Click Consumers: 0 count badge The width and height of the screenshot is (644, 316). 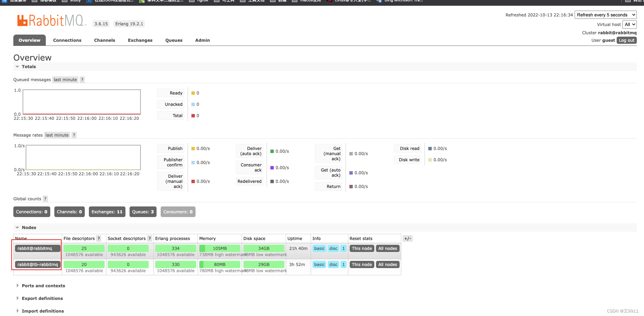click(178, 212)
